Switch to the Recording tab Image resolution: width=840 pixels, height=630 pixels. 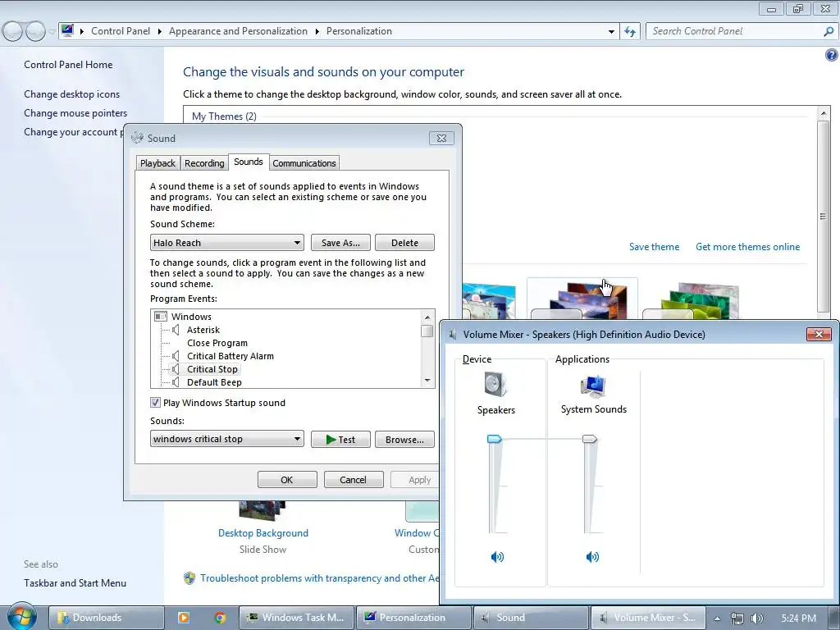click(204, 163)
